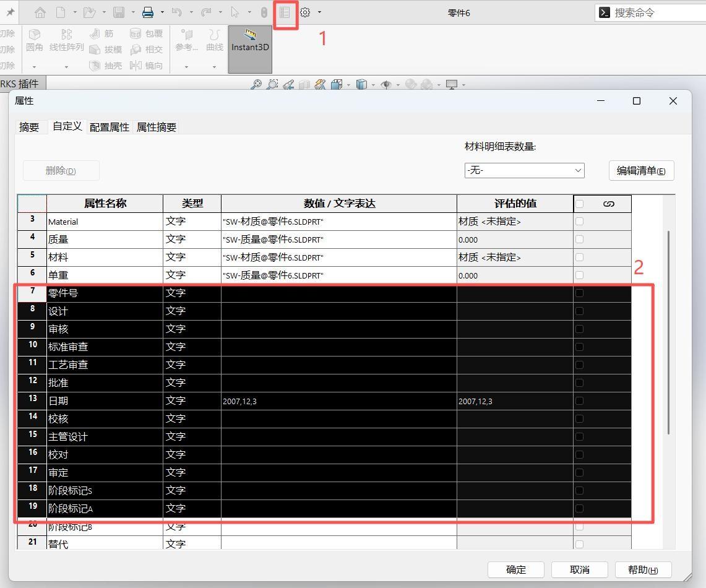Expand the dropdown arrow next to Save
Image resolution: width=706 pixels, height=588 pixels.
coord(133,12)
